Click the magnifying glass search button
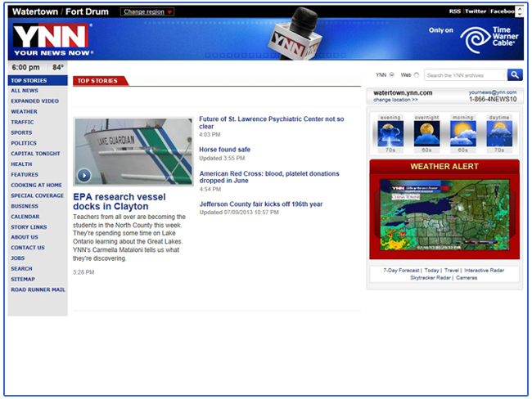This screenshot has width=532, height=399. pyautogui.click(x=514, y=74)
